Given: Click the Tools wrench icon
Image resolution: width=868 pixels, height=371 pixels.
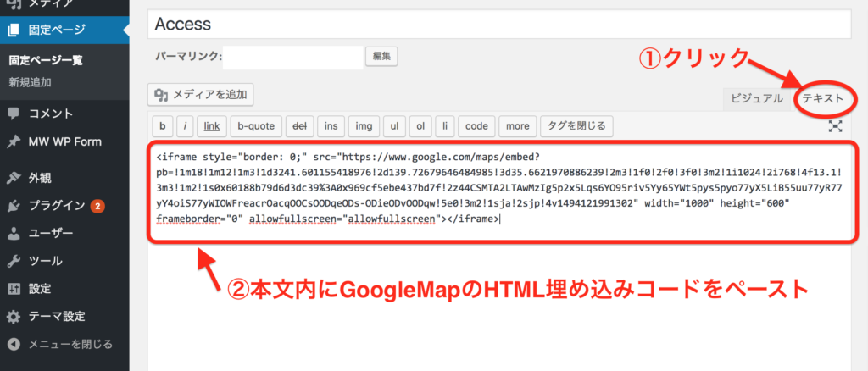Looking at the screenshot, I should [14, 261].
